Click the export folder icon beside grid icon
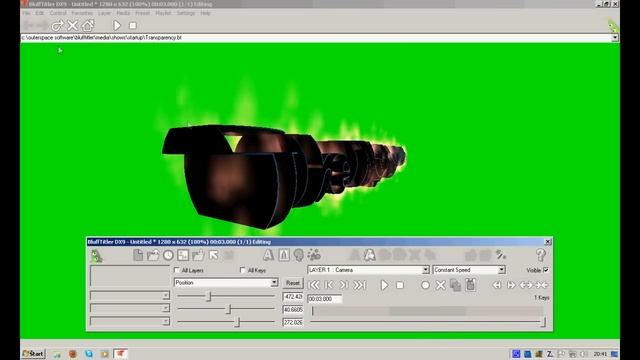Viewport: 640px width, 360px height. click(x=198, y=256)
